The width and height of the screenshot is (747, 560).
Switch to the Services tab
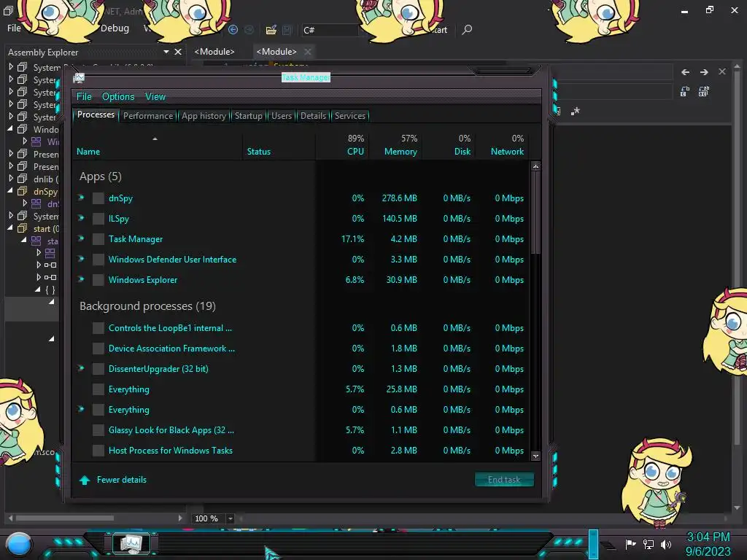tap(350, 116)
